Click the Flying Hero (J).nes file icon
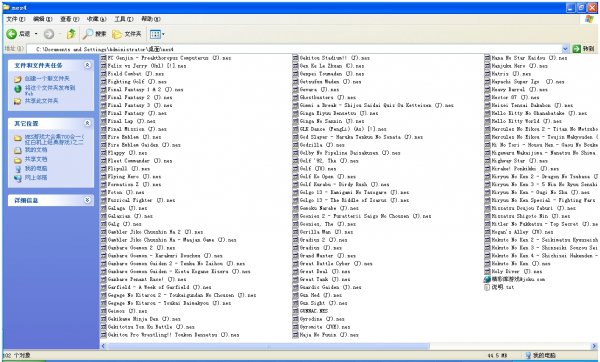 coord(103,176)
